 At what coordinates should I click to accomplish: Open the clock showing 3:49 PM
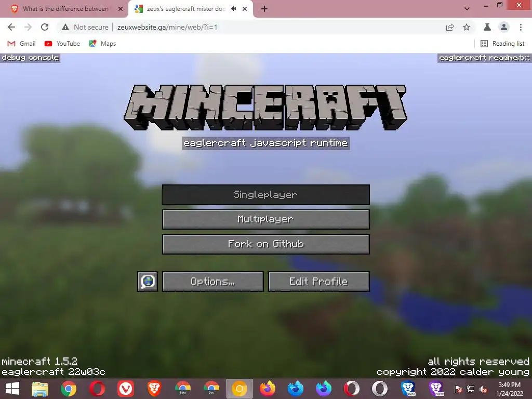click(510, 389)
